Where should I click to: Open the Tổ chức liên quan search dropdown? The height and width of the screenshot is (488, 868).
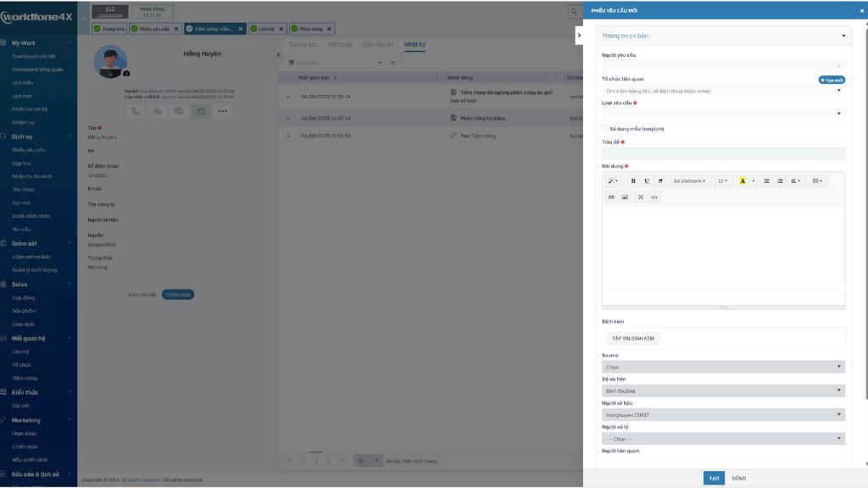[724, 91]
